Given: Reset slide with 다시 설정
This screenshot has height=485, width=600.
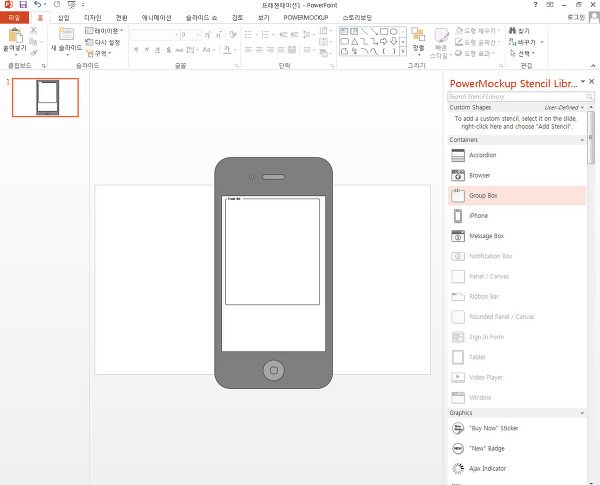Looking at the screenshot, I should [103, 42].
